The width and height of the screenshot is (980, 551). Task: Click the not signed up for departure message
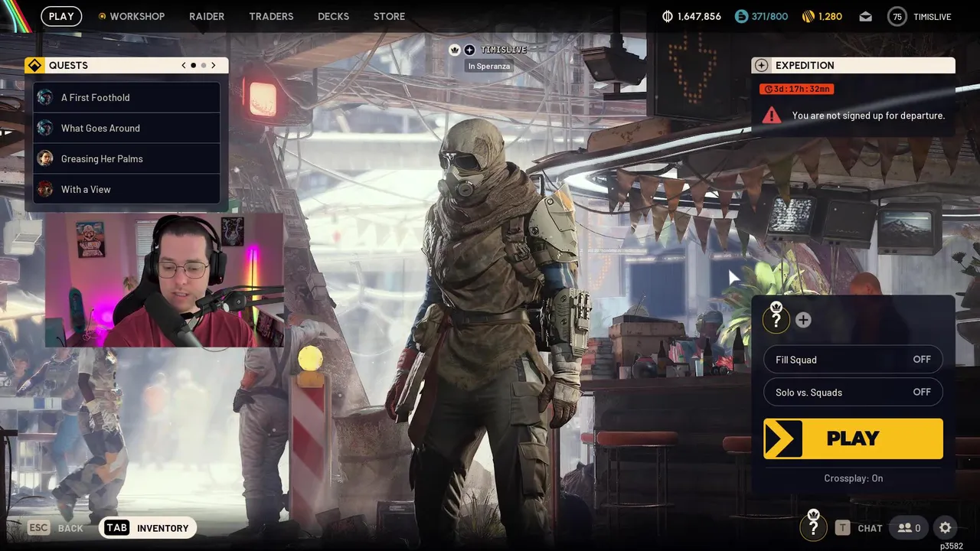pyautogui.click(x=868, y=116)
